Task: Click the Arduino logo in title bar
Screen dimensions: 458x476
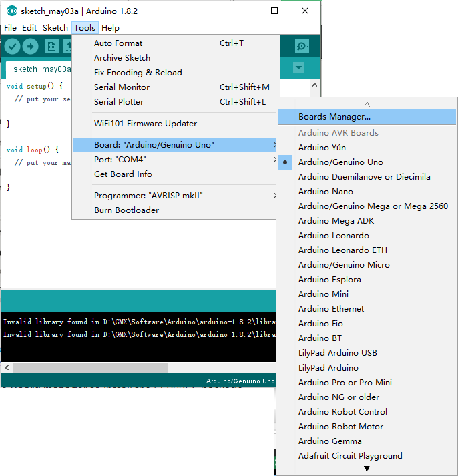Action: (12, 11)
